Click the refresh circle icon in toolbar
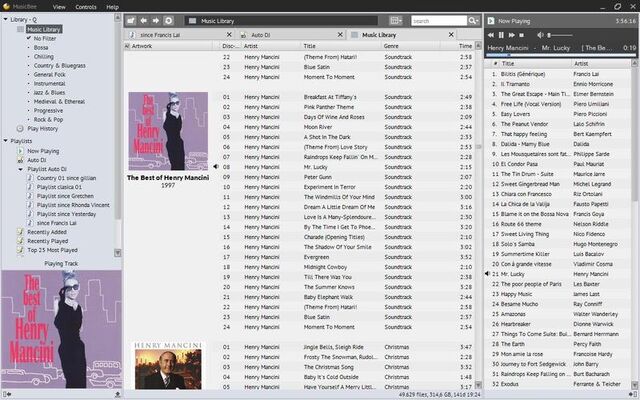This screenshot has width=640, height=400. [x=169, y=20]
